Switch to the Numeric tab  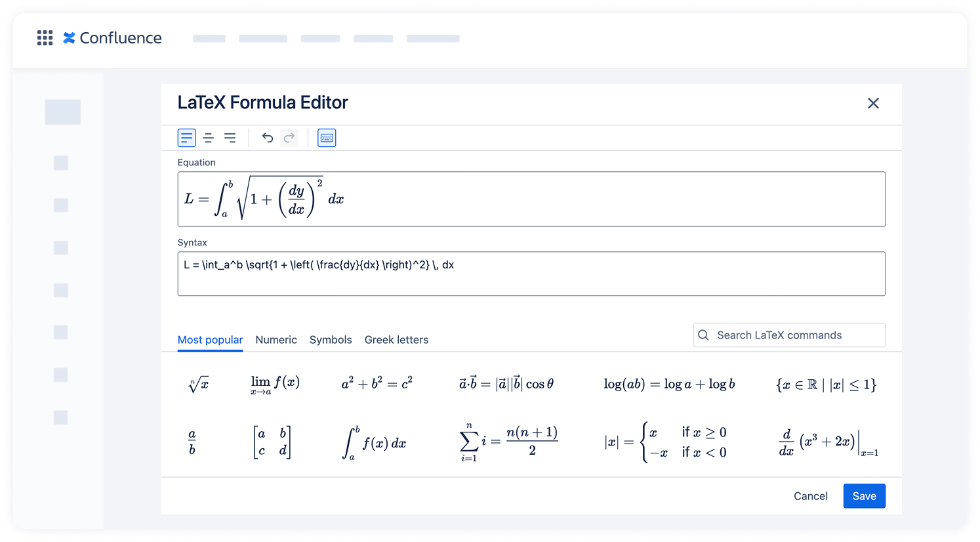[x=276, y=339]
